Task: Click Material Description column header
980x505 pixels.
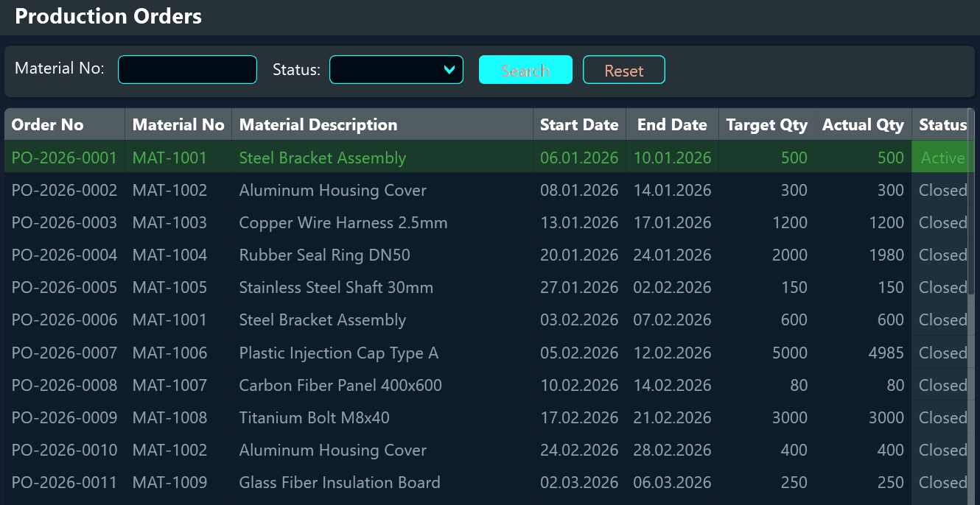Action: [382, 124]
